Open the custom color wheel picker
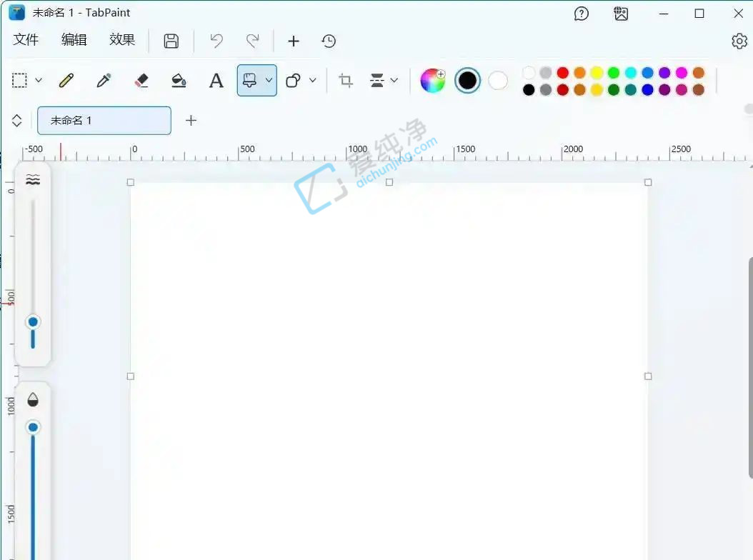 coord(433,80)
